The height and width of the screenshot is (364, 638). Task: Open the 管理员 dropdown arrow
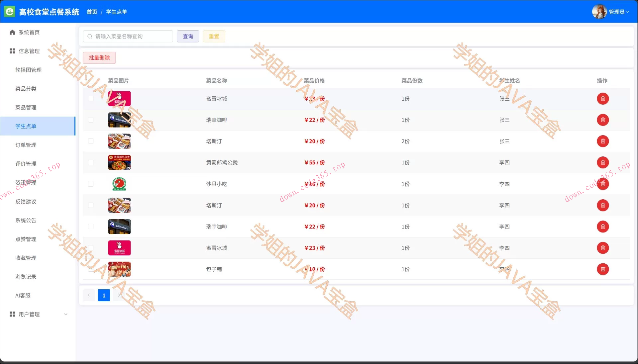[x=627, y=12]
